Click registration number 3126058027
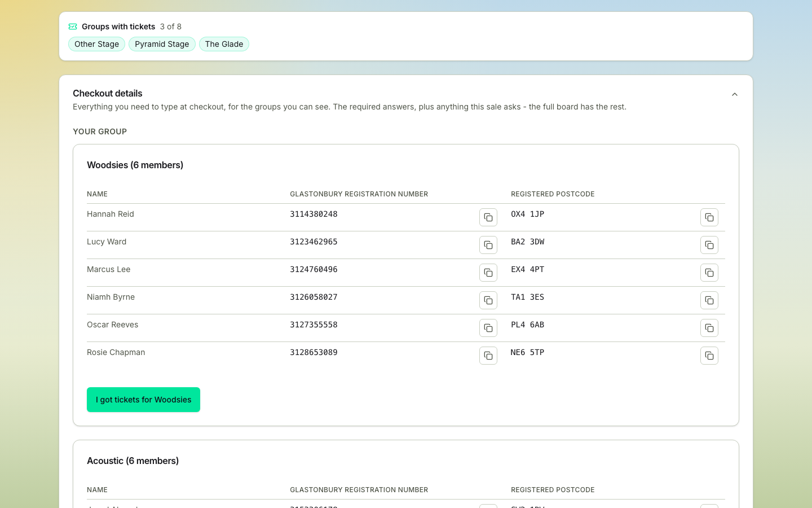Image resolution: width=812 pixels, height=508 pixels. point(314,297)
